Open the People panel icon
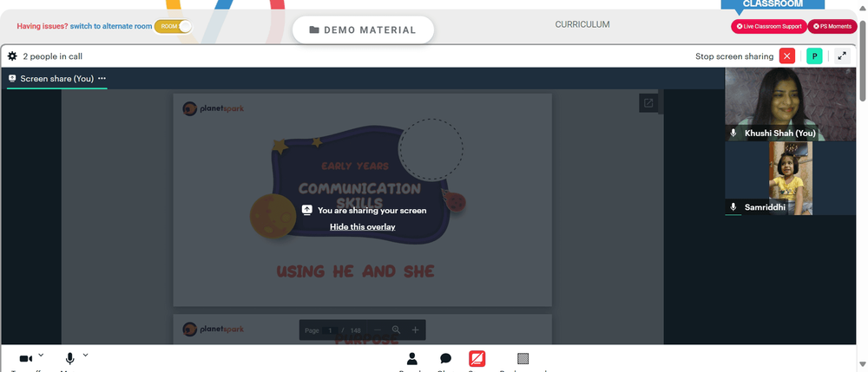Viewport: 868px width, 372px height. coord(411,359)
